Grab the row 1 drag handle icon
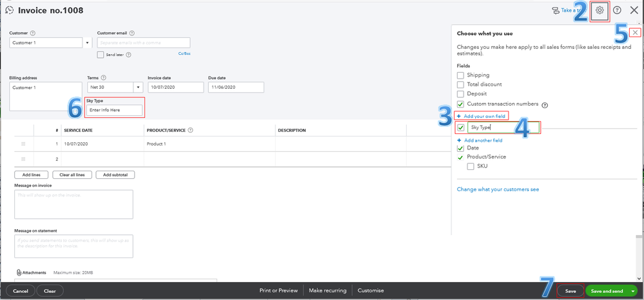 tap(23, 144)
